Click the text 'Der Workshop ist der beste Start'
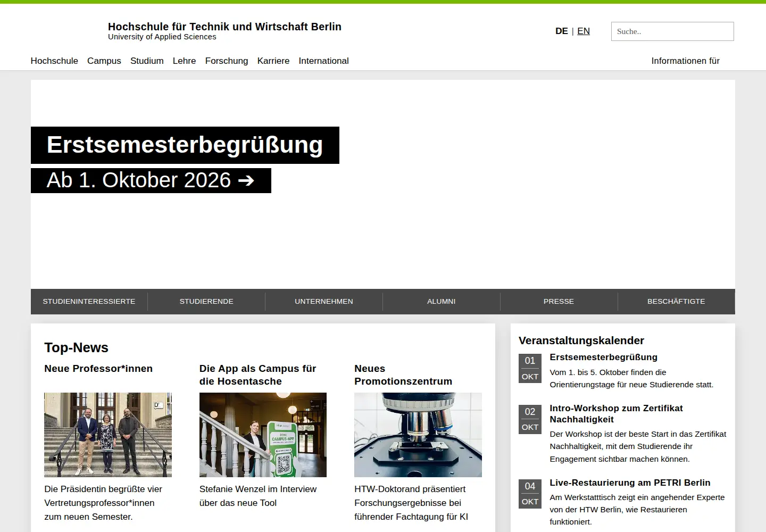The image size is (766, 532). coord(607,434)
